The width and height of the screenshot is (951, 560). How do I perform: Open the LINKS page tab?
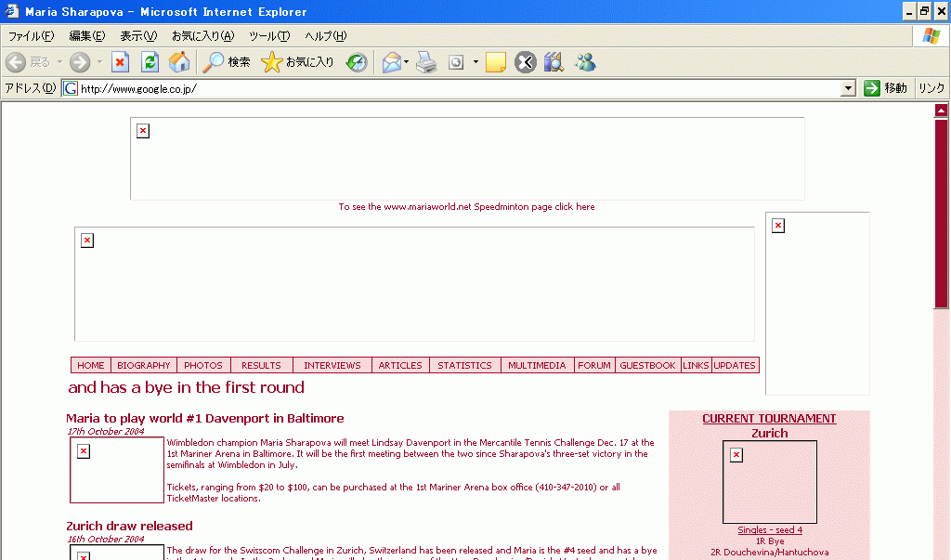tap(696, 365)
